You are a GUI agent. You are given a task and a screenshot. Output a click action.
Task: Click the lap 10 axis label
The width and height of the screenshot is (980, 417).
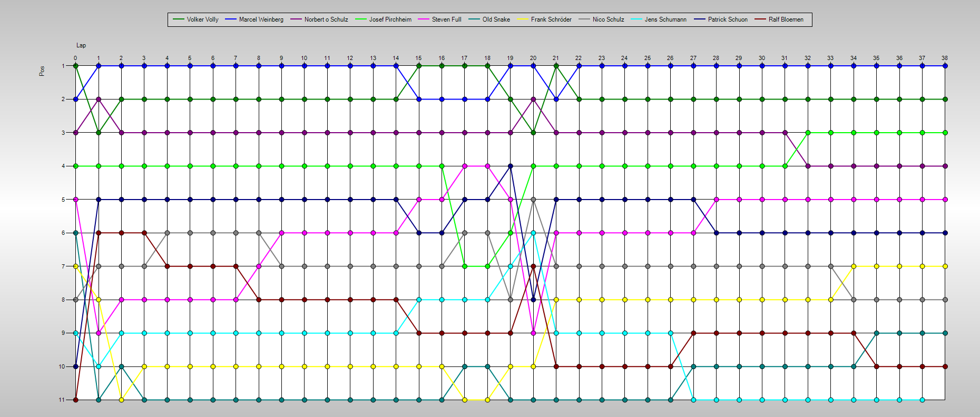pyautogui.click(x=304, y=58)
